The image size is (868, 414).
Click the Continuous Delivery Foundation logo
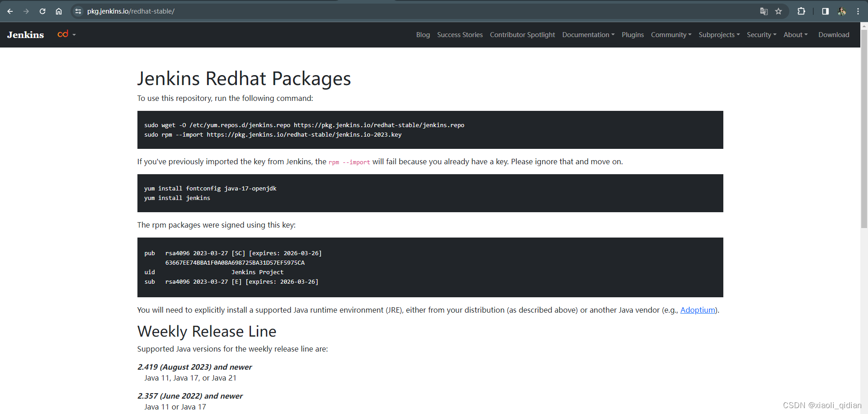[63, 34]
